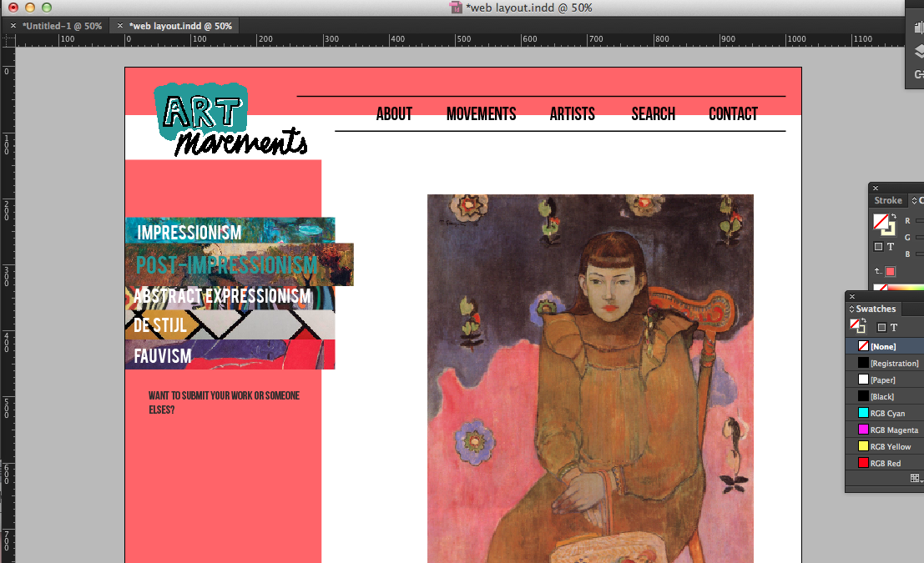Select the [Paper] swatch
The height and width of the screenshot is (563, 924).
(885, 380)
